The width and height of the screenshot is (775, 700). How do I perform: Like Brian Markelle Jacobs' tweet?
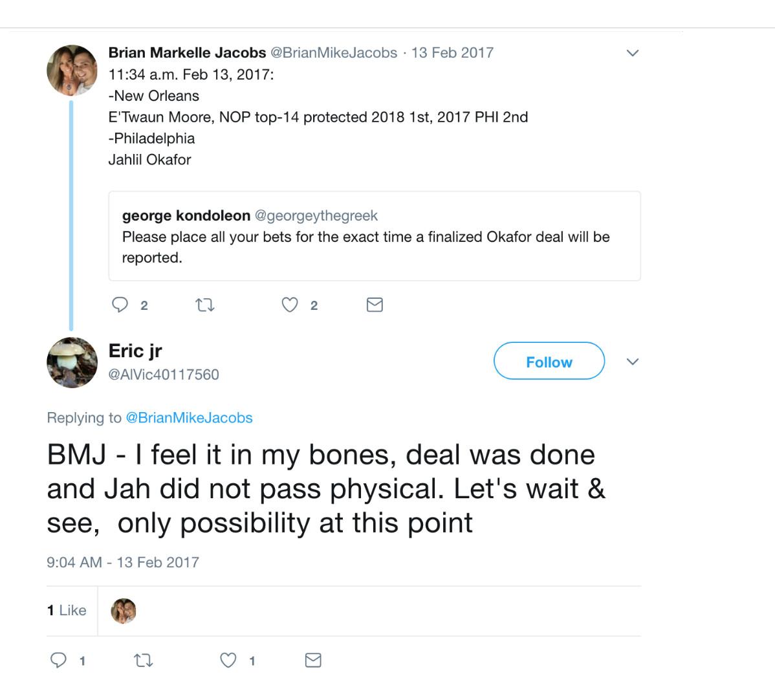pos(290,305)
